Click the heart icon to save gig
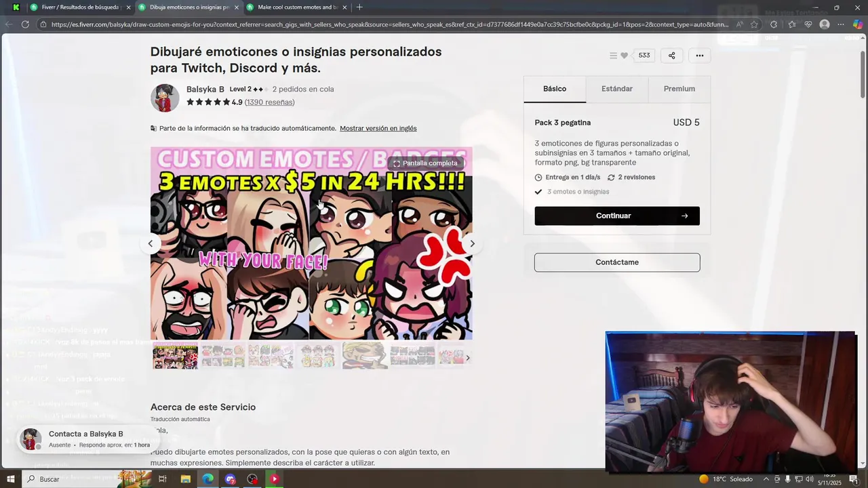The image size is (868, 488). tap(625, 56)
